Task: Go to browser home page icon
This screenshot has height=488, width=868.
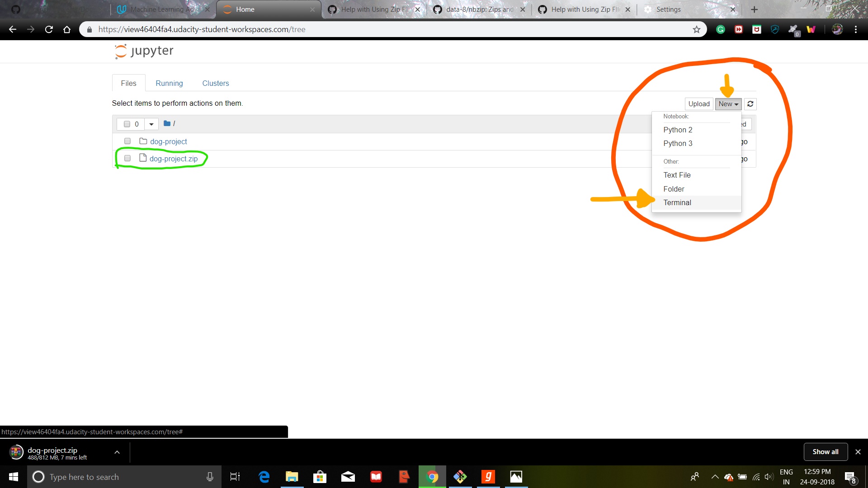Action: (x=67, y=30)
